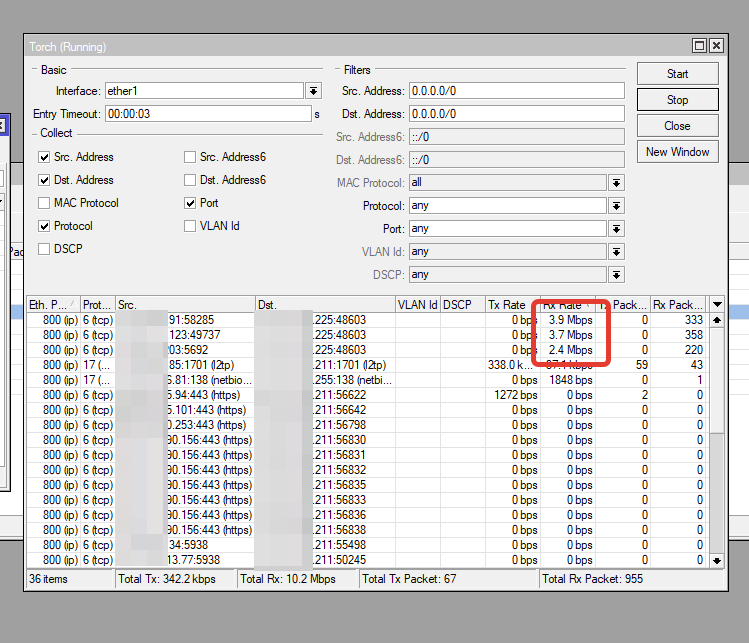The height and width of the screenshot is (643, 749).
Task: Select the row with destination .211:56798
Action: tap(368, 425)
